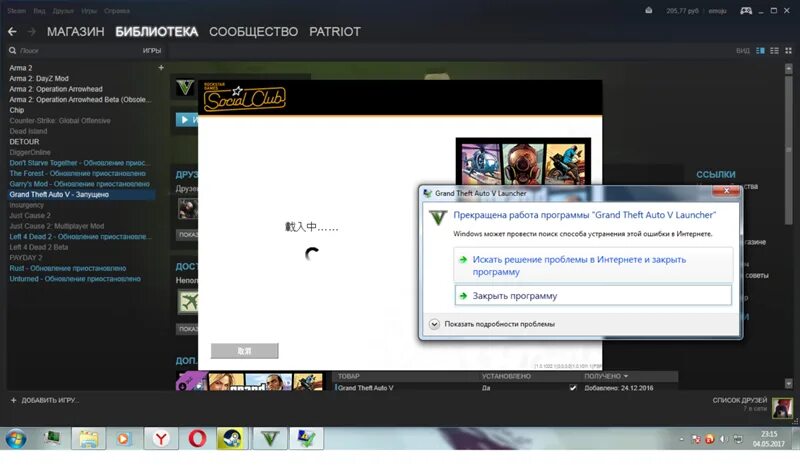Sort by ПОЛУЧЕНО column dropdown arrow
The height and width of the screenshot is (465, 800).
[x=626, y=376]
